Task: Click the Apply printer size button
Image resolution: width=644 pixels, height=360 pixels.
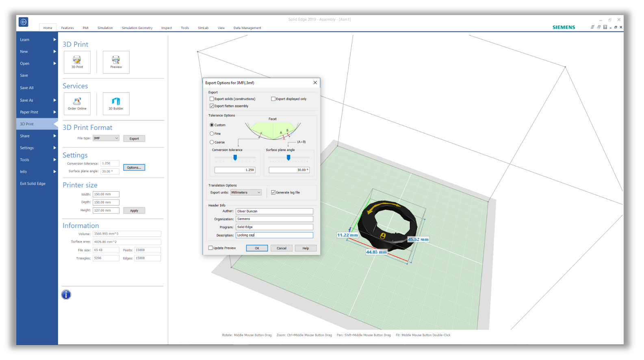Action: coord(134,211)
